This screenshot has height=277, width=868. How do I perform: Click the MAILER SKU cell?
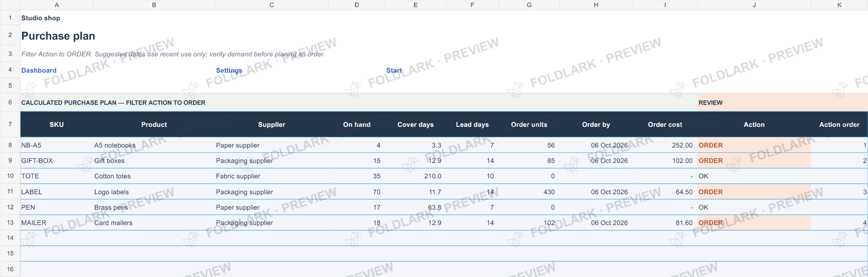57,223
